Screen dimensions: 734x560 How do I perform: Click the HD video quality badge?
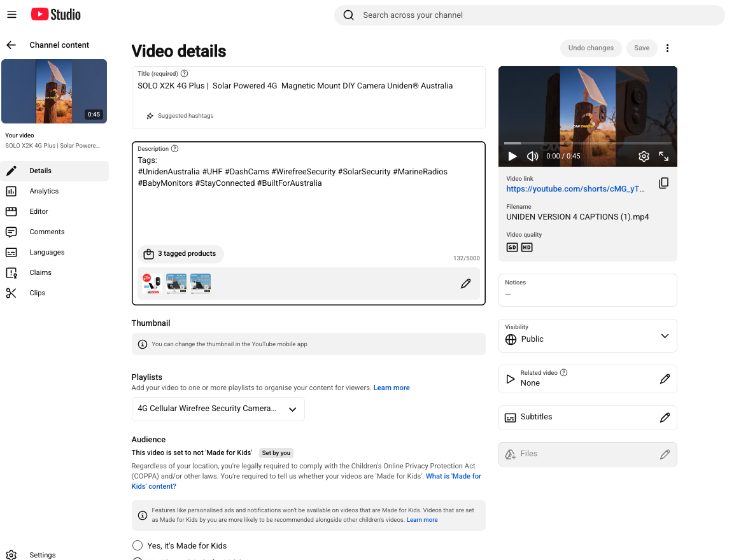[x=526, y=248]
